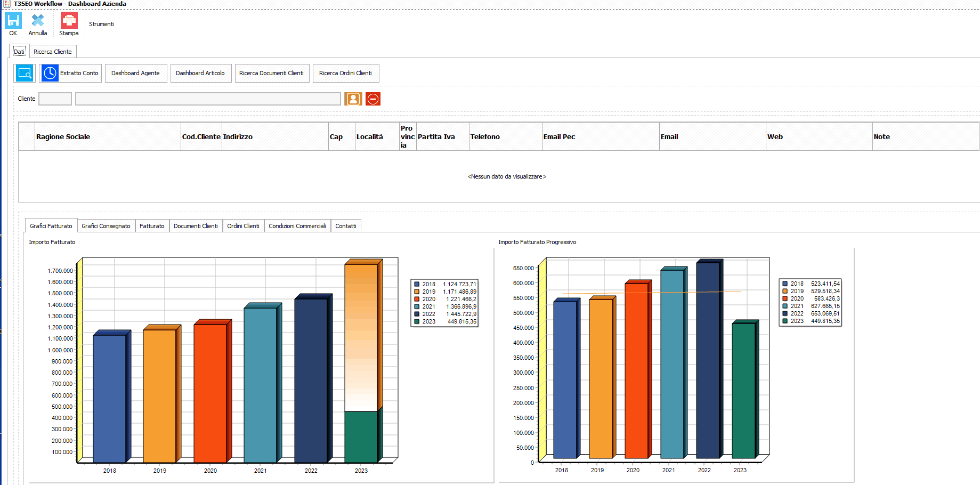Click the Stampa print icon
This screenshot has width=980, height=485.
pos(69,21)
